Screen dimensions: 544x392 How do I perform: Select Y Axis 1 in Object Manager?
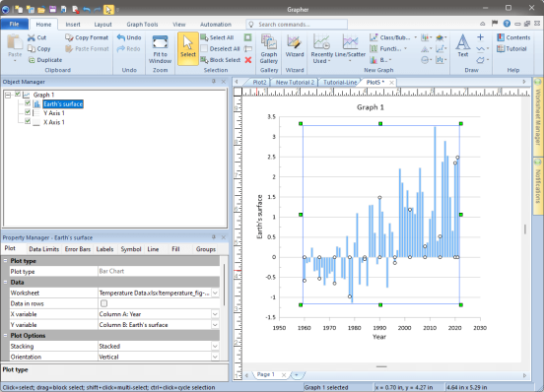(x=54, y=113)
